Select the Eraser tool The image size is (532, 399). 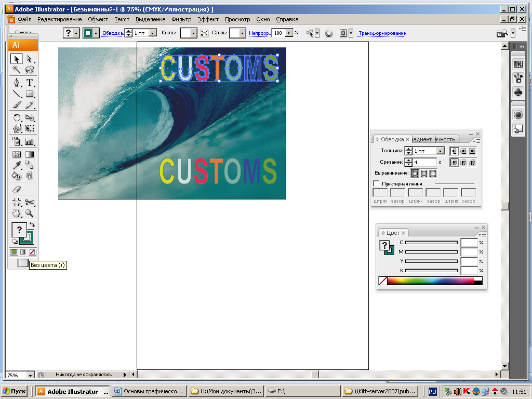(16, 189)
